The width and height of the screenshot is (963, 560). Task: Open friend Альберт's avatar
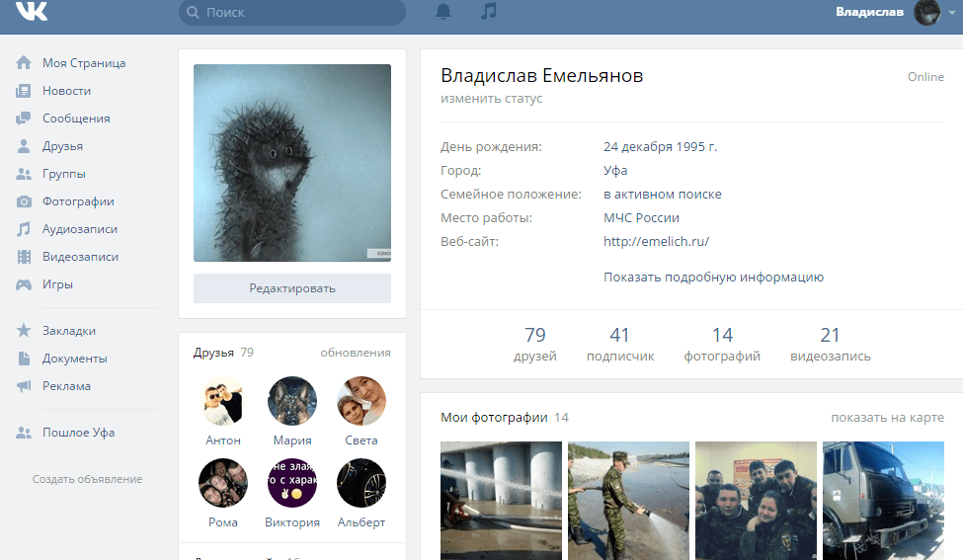pyautogui.click(x=361, y=483)
